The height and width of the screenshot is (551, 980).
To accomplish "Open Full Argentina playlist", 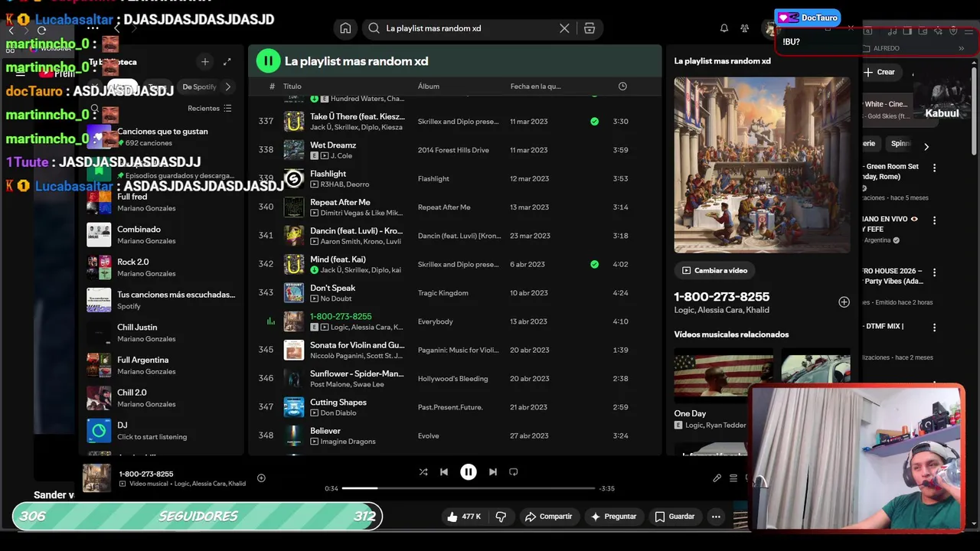I will tap(161, 365).
